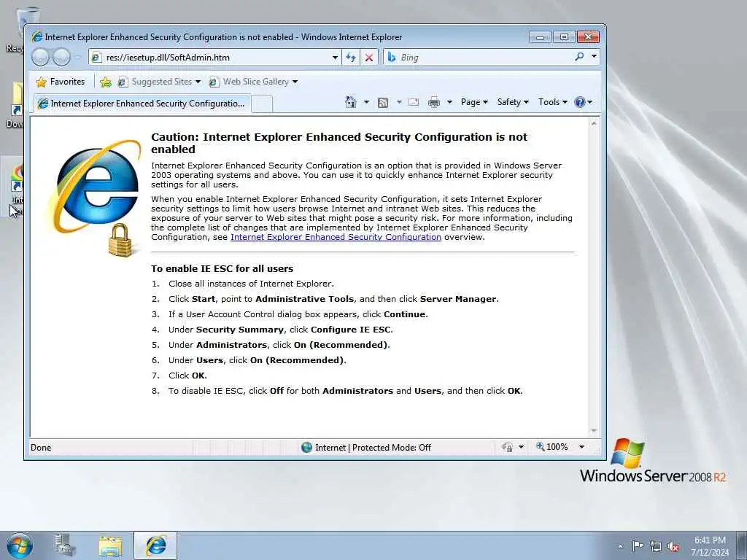The image size is (747, 560).
Task: Expand the search provider dropdown arrow
Action: (594, 57)
